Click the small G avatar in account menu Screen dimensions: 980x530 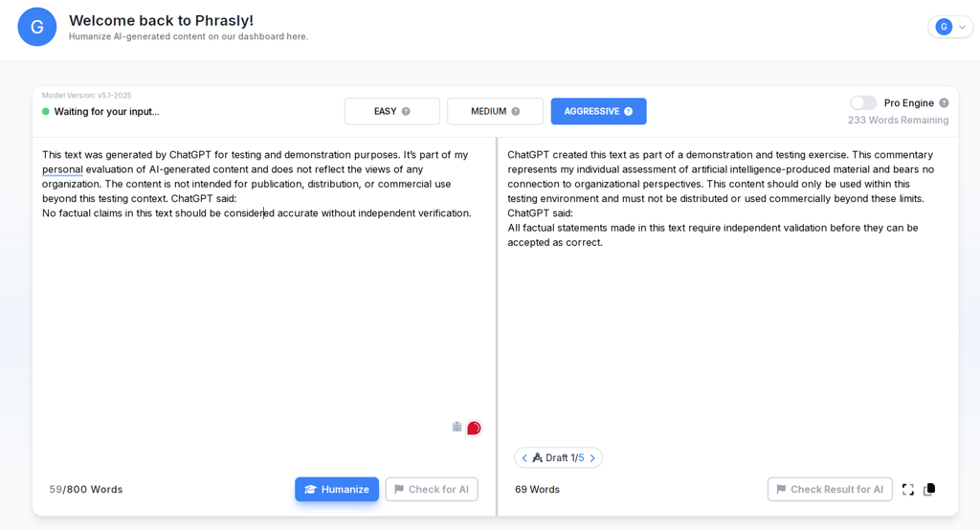pyautogui.click(x=944, y=27)
